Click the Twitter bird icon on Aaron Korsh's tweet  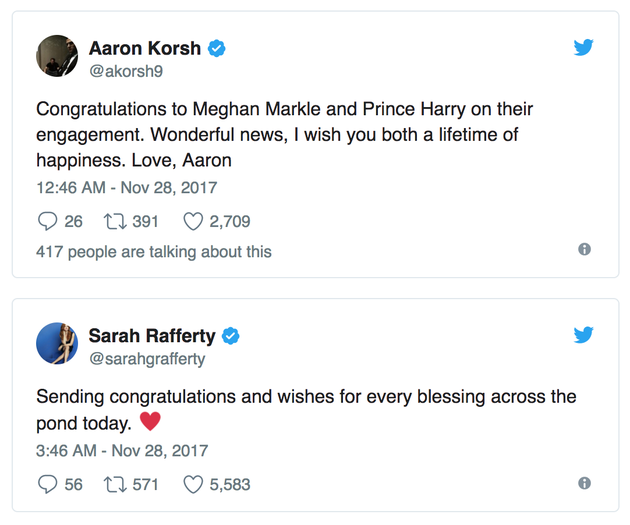pos(584,48)
